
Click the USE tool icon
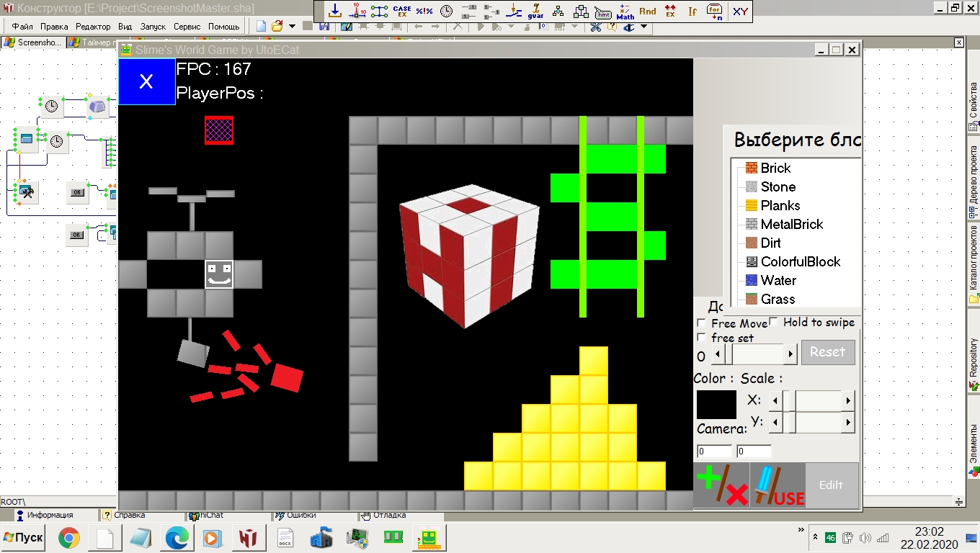(778, 485)
